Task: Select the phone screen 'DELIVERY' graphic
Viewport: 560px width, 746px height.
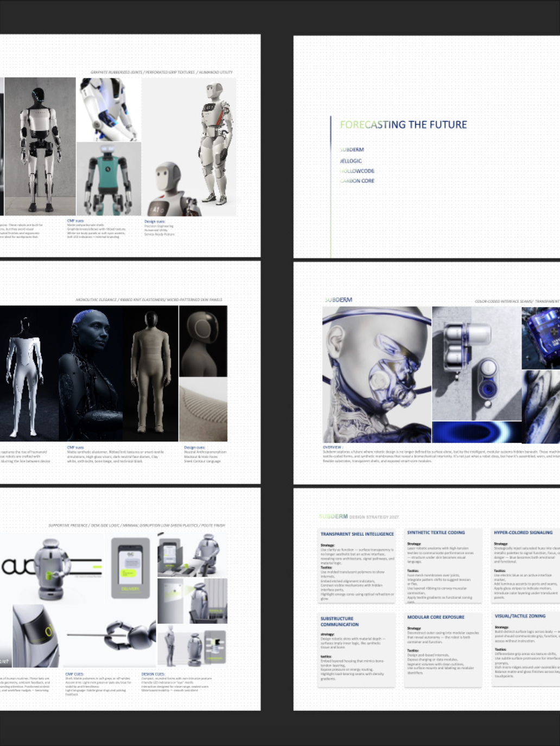Action: (131, 568)
